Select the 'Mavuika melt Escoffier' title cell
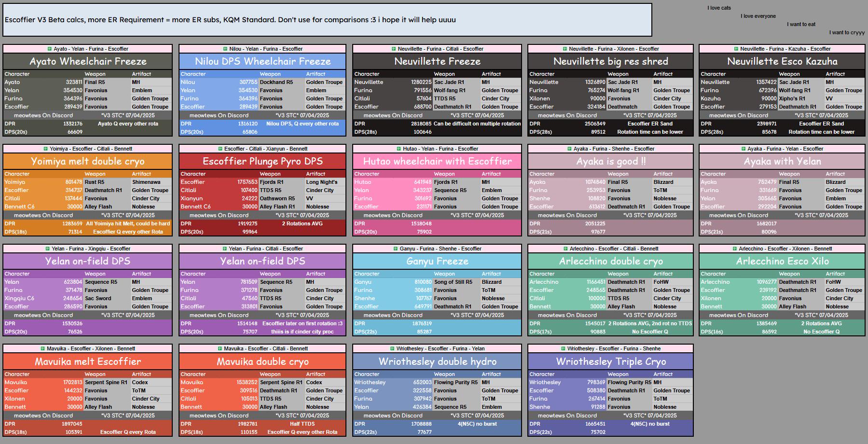This screenshot has width=868, height=444. click(x=88, y=361)
